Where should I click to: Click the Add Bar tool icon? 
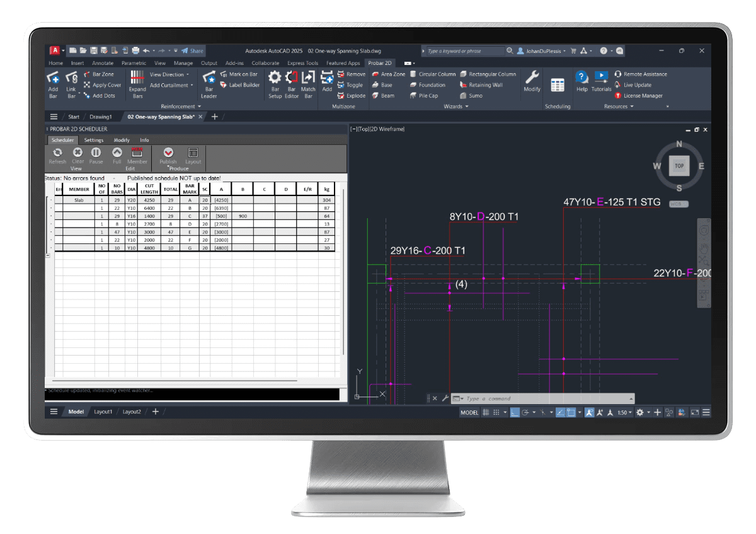(x=54, y=78)
